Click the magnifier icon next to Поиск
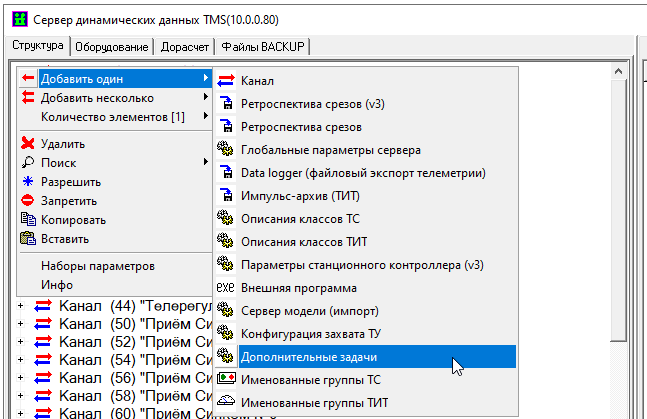647x419 pixels. [28, 163]
